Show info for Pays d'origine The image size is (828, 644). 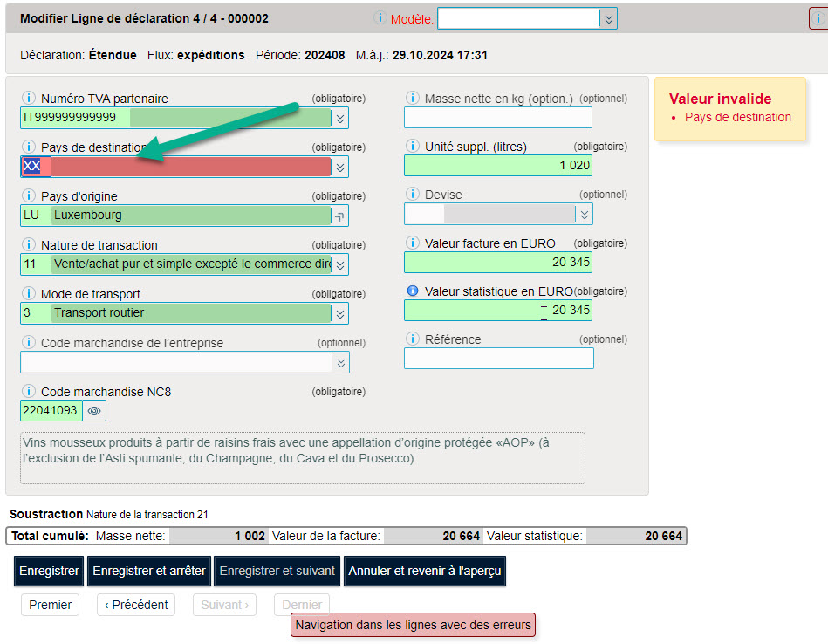[x=29, y=195]
